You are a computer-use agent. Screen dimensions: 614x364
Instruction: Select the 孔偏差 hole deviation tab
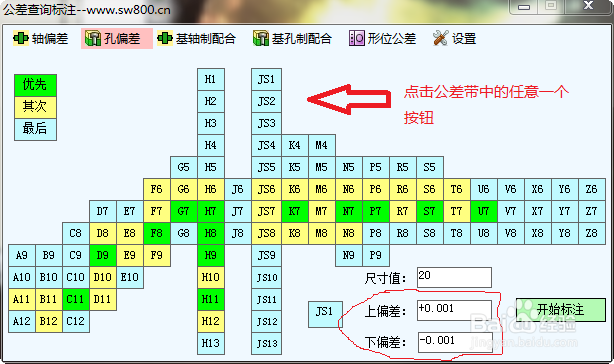[x=117, y=39]
